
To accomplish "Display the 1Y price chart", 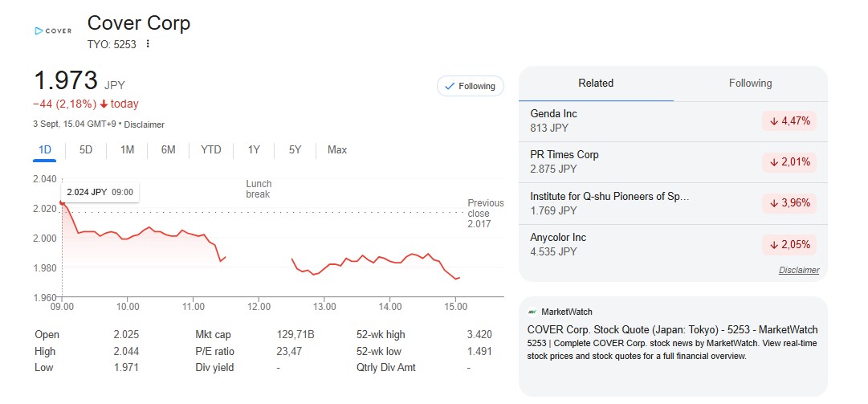I will click(x=254, y=149).
